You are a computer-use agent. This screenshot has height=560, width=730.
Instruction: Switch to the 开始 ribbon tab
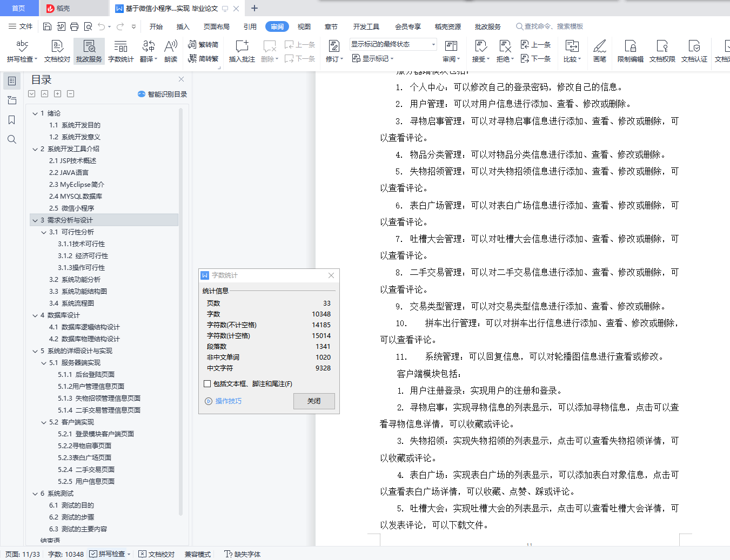point(156,26)
